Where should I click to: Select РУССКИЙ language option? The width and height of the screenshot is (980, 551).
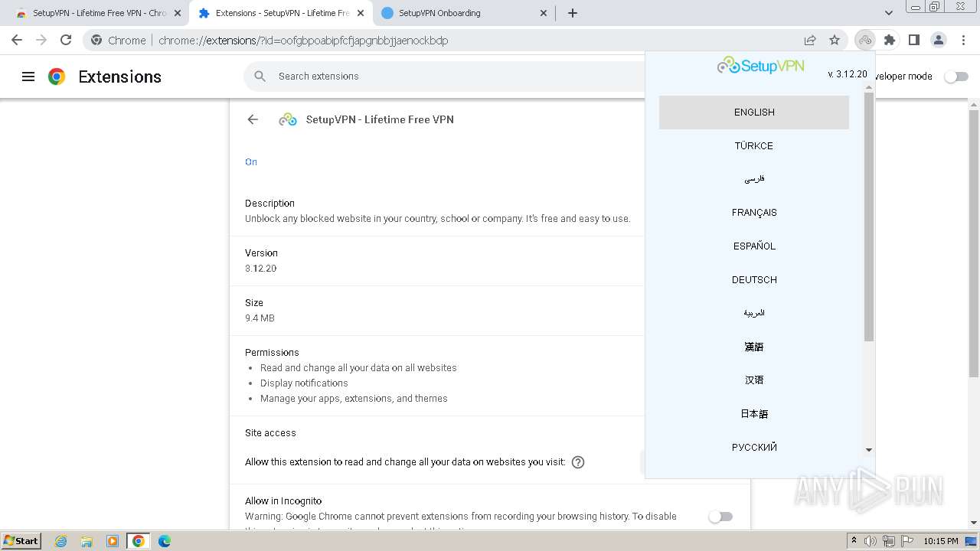click(x=754, y=447)
